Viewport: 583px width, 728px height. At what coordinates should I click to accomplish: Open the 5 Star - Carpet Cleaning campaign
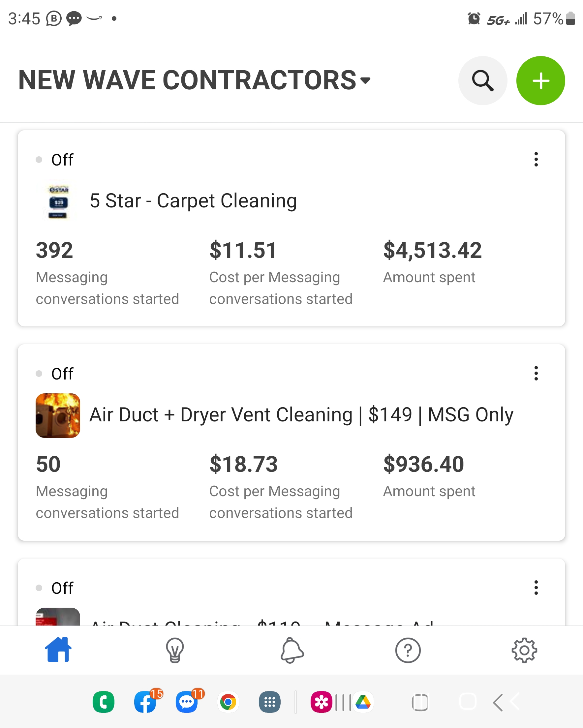point(193,201)
